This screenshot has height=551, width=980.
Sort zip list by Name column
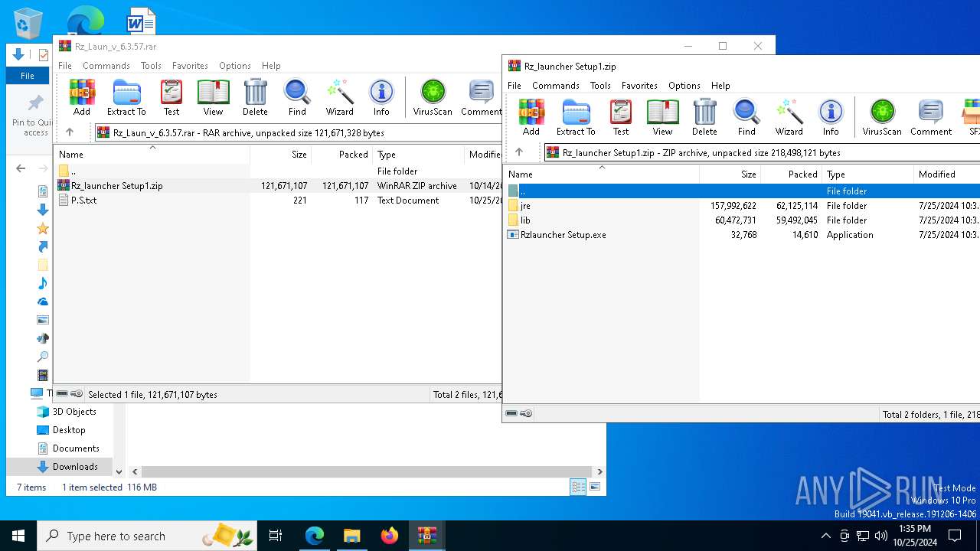tap(601, 174)
